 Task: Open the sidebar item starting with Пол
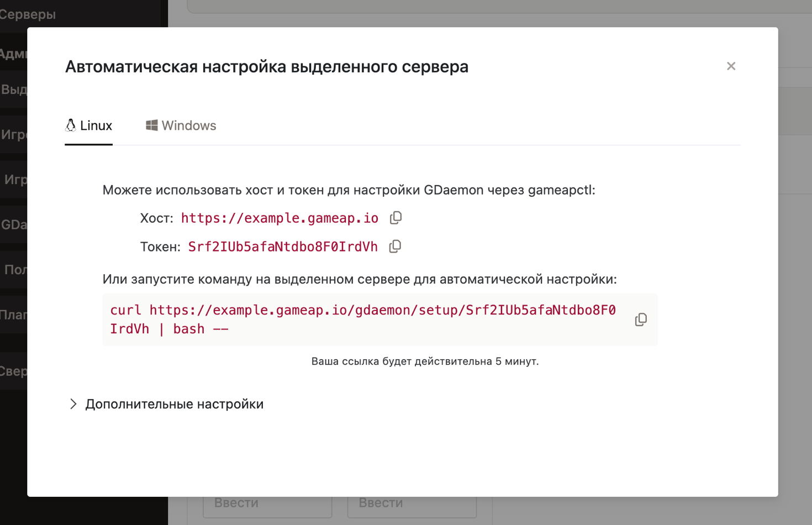click(x=14, y=270)
